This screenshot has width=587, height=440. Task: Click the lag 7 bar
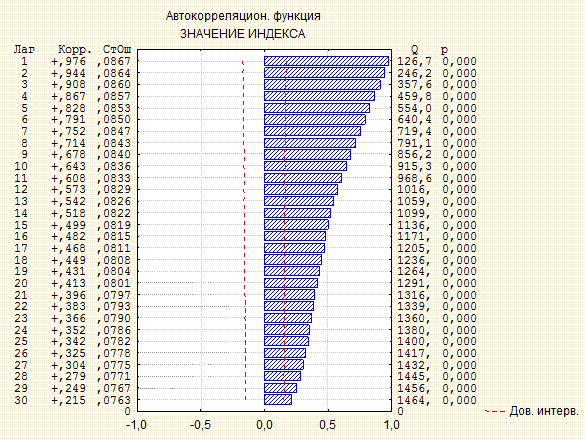(313, 131)
